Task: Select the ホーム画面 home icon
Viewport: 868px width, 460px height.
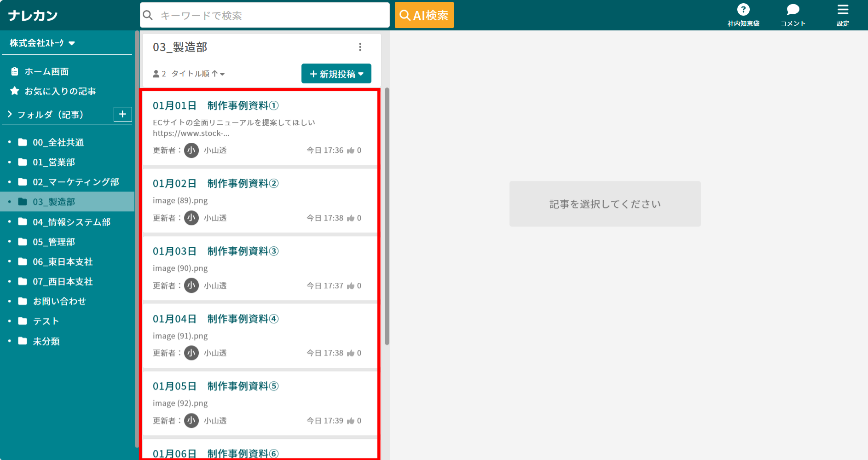Action: 14,71
